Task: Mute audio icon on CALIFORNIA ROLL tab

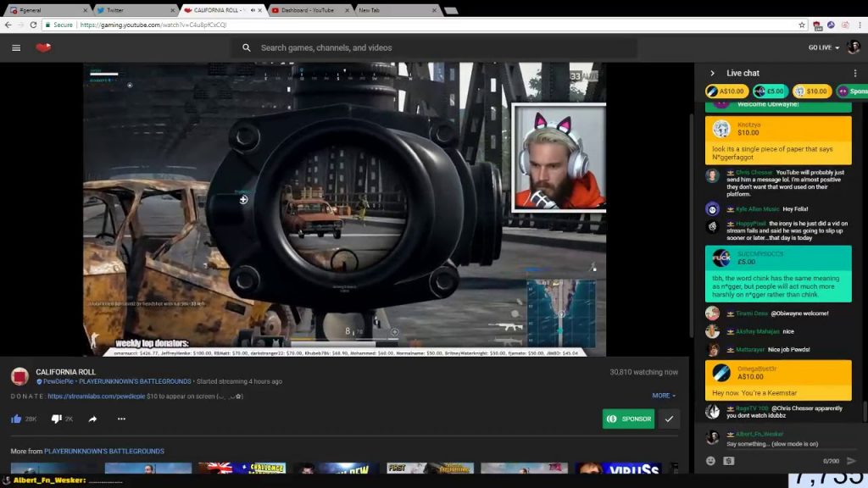Action: coord(253,10)
